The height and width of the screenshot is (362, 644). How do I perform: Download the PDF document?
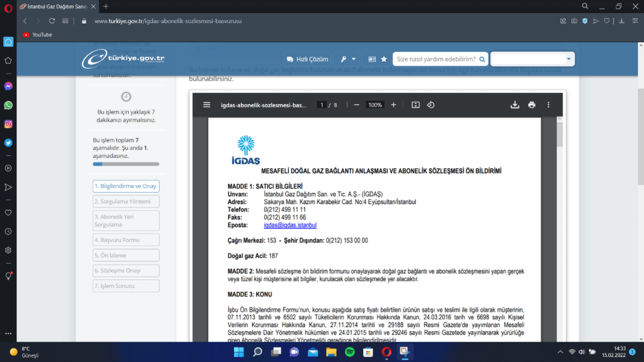(515, 105)
